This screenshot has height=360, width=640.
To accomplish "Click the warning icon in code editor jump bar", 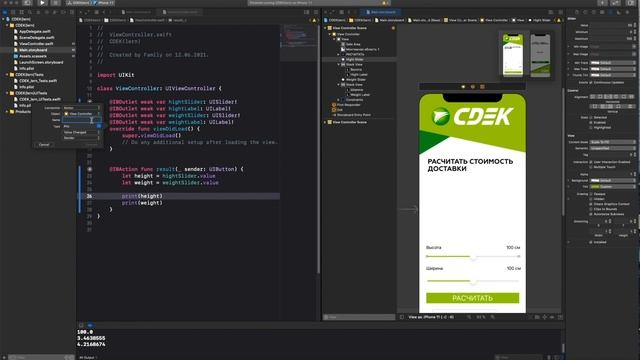I will [314, 20].
